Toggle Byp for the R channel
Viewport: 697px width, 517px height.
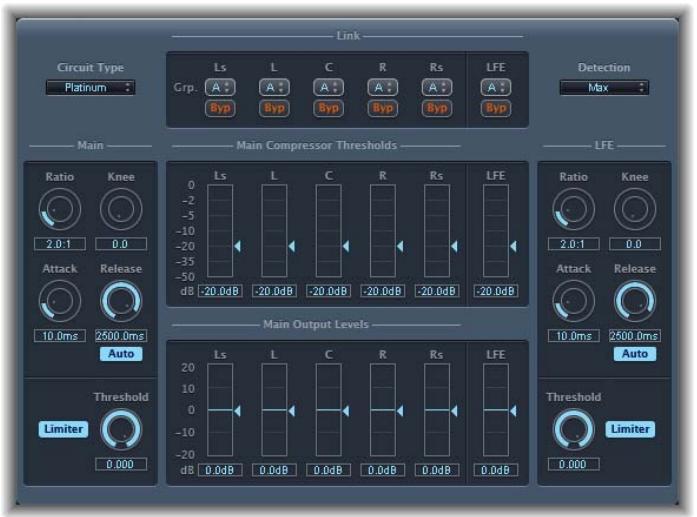383,108
